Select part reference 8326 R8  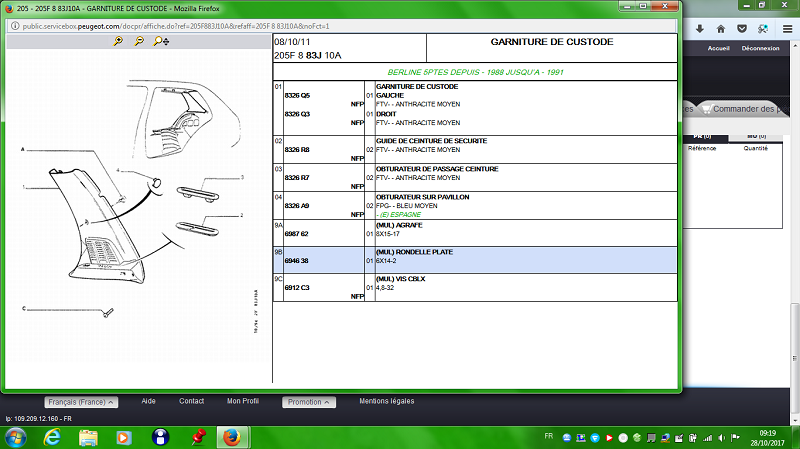[297, 149]
